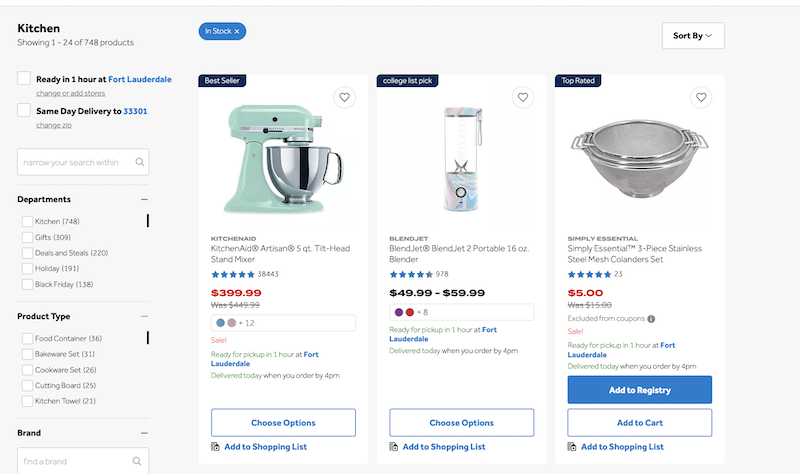
Task: Open the Sort By dropdown
Action: click(692, 36)
